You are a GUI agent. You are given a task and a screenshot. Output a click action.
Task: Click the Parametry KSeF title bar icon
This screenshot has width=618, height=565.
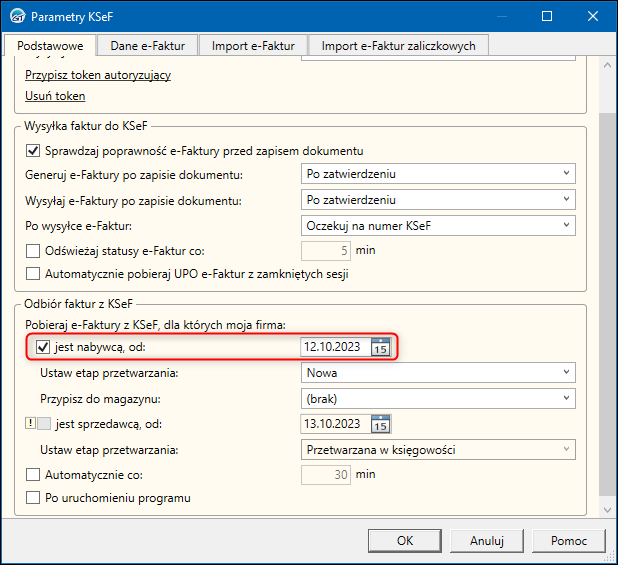(16, 17)
